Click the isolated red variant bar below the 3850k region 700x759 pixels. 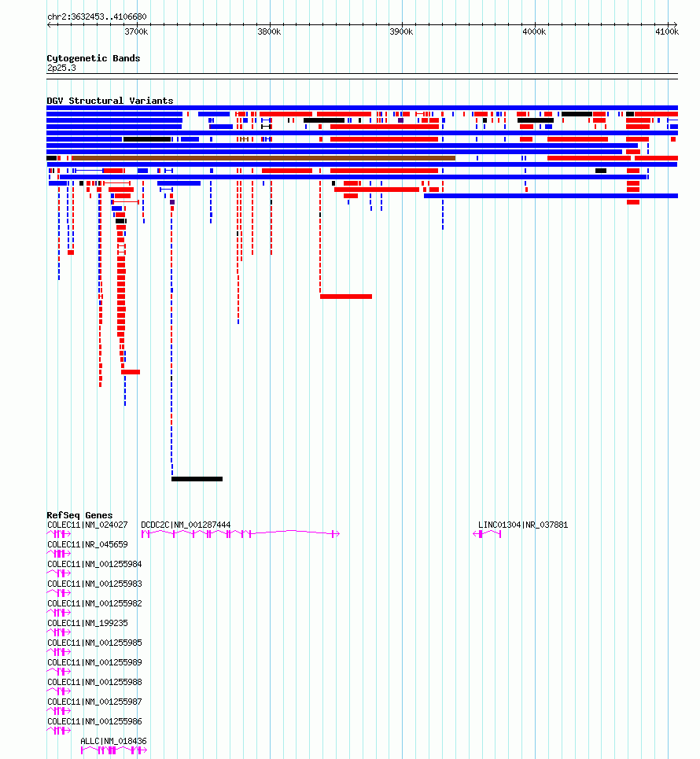point(346,297)
